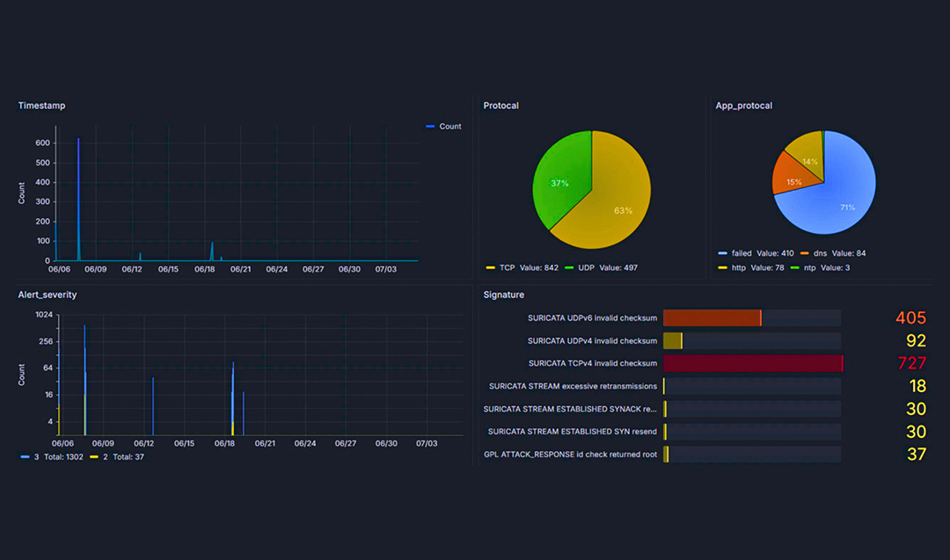Click the App_protocal panel title

point(744,105)
